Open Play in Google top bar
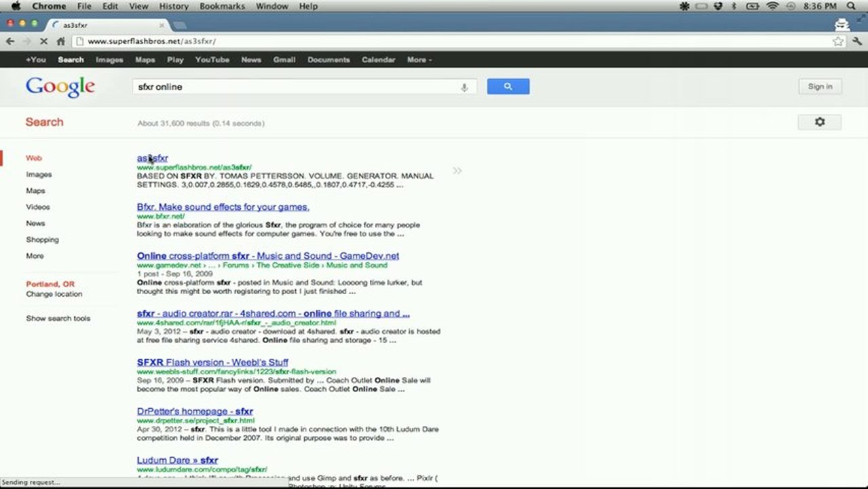Screen dimensions: 868x489 [x=175, y=60]
